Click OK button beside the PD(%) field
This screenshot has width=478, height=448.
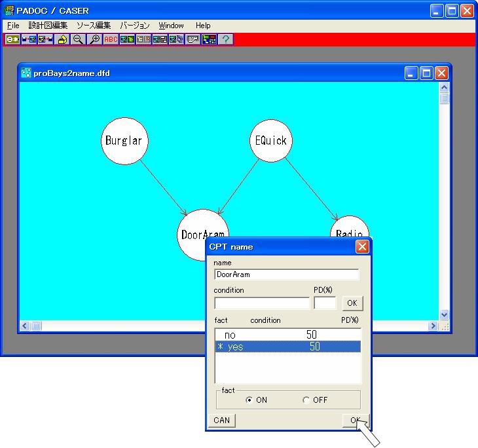[352, 303]
